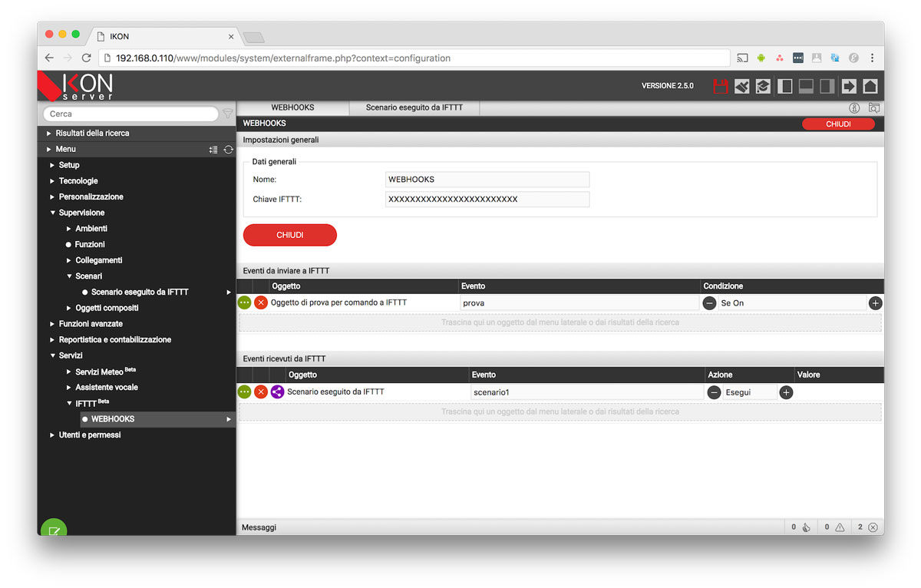Image resolution: width=921 pixels, height=588 pixels.
Task: Remove condition with minus before Se On
Action: pyautogui.click(x=709, y=303)
